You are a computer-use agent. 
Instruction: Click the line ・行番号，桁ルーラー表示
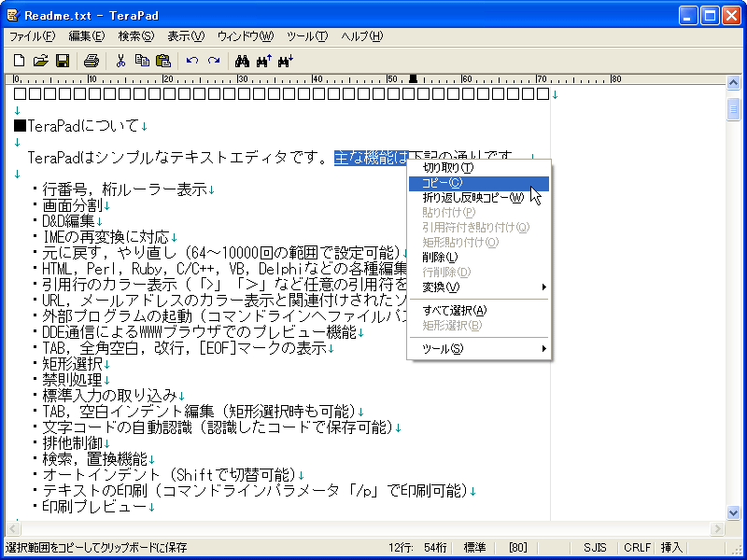pyautogui.click(x=123, y=189)
